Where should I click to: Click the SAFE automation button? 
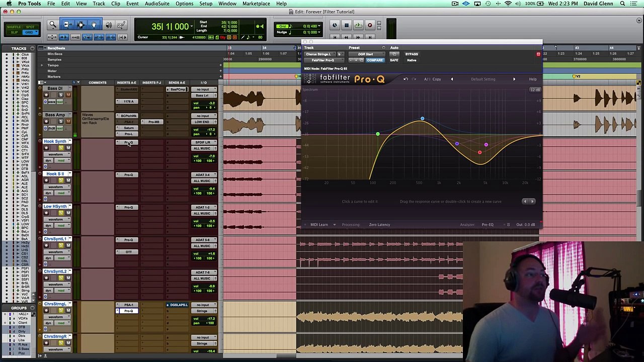(394, 60)
